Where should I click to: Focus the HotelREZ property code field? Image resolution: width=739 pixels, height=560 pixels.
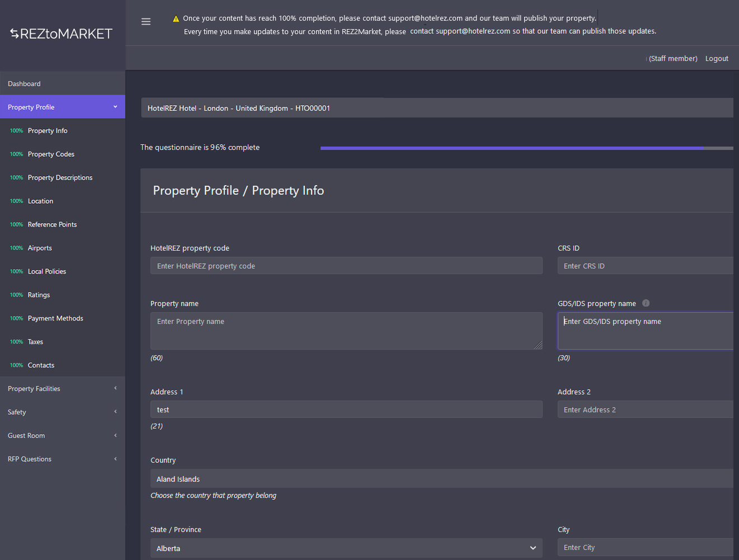click(346, 266)
